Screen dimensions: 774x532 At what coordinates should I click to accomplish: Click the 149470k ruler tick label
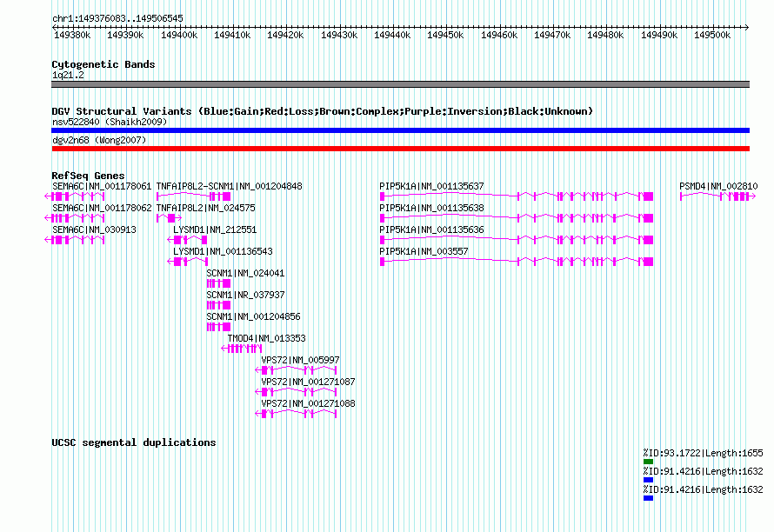tap(552, 35)
